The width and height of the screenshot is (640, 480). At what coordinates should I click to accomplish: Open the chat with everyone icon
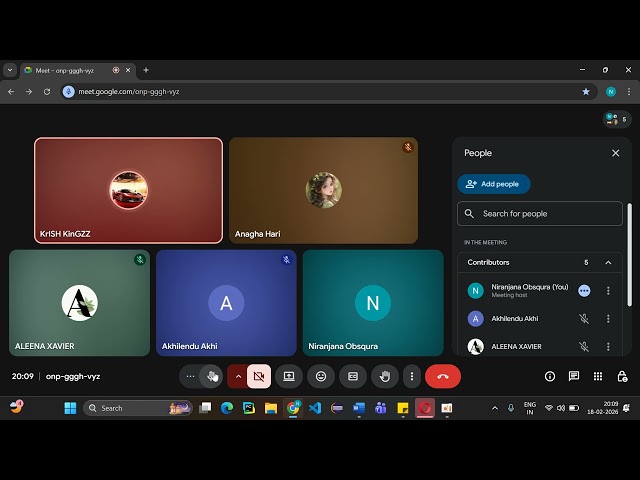(574, 376)
